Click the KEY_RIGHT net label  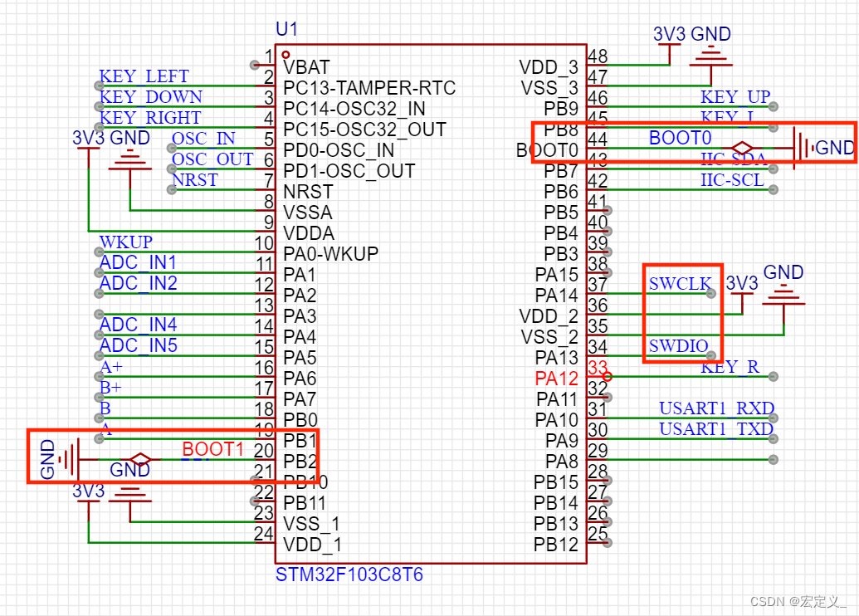[150, 118]
